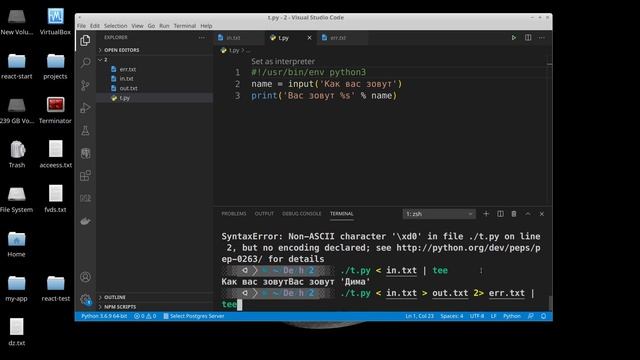
Task: Expand Outline section
Action: coord(155,297)
